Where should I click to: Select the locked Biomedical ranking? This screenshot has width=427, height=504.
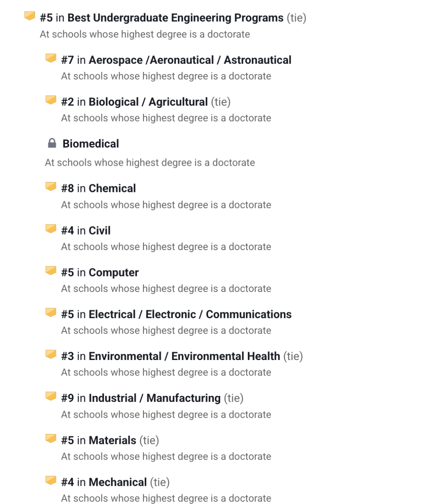tap(91, 144)
